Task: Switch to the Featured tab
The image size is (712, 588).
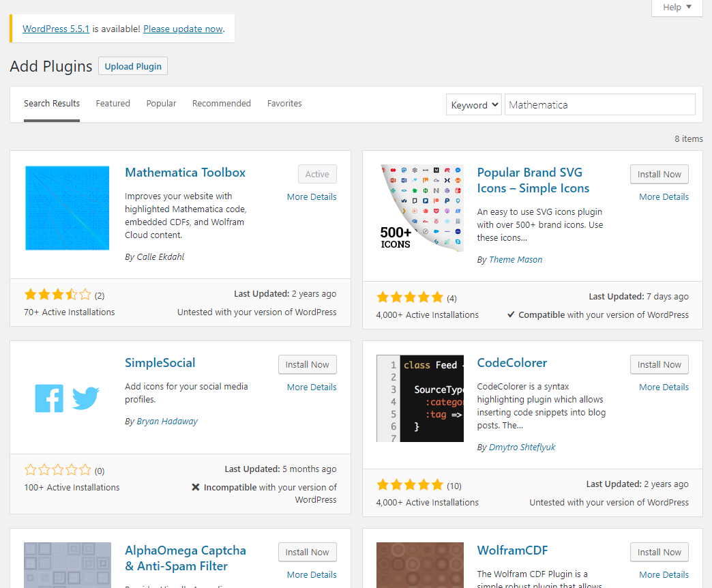Action: point(113,104)
